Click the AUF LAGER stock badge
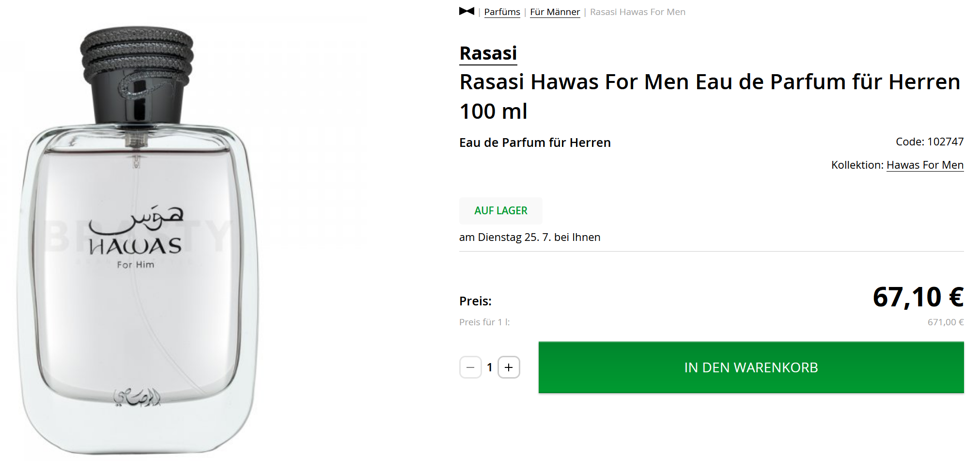The image size is (980, 461). point(500,211)
